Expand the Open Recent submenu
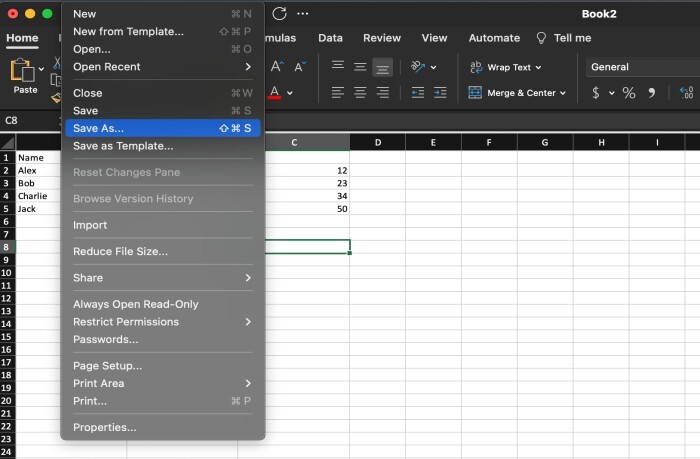700x459 pixels. (x=162, y=67)
